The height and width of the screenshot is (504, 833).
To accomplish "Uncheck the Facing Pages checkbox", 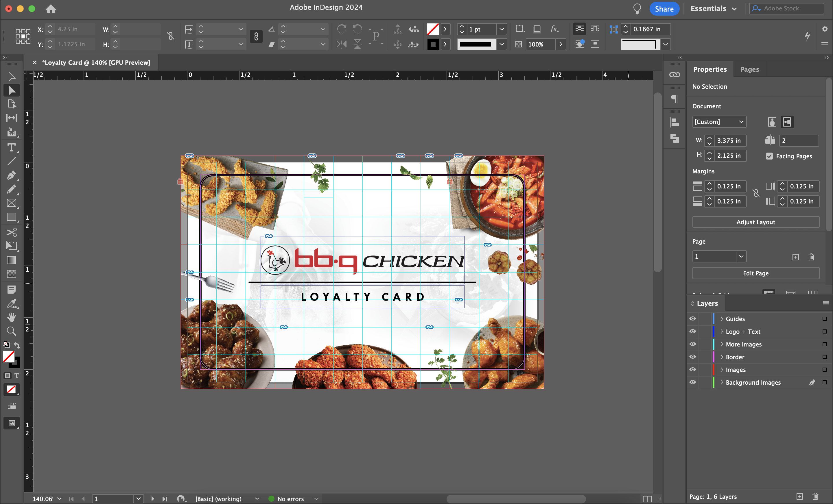I will point(769,156).
